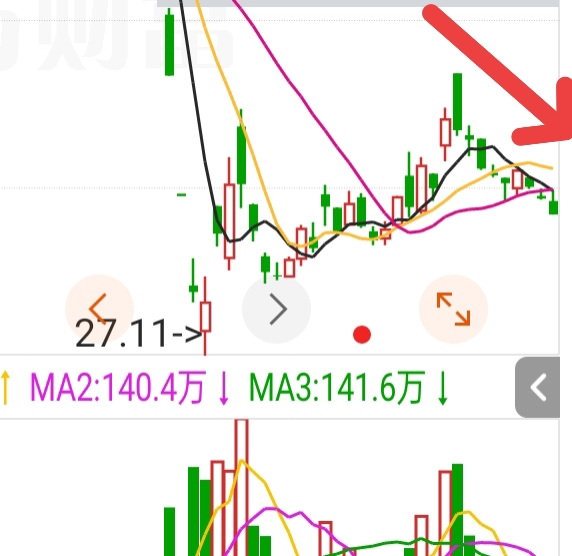Tap the tallest red volume bar
Screen dimensions: 572x556
[x=241, y=487]
